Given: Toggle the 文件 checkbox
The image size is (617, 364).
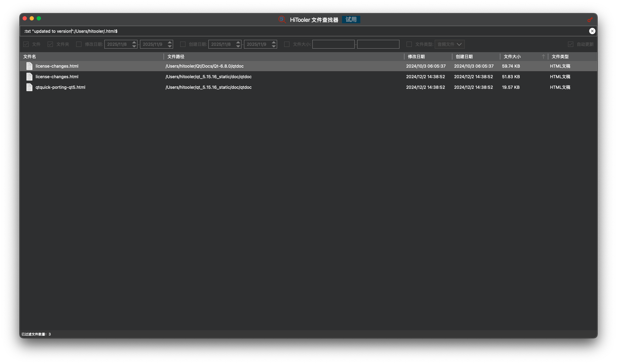Looking at the screenshot, I should (x=26, y=44).
